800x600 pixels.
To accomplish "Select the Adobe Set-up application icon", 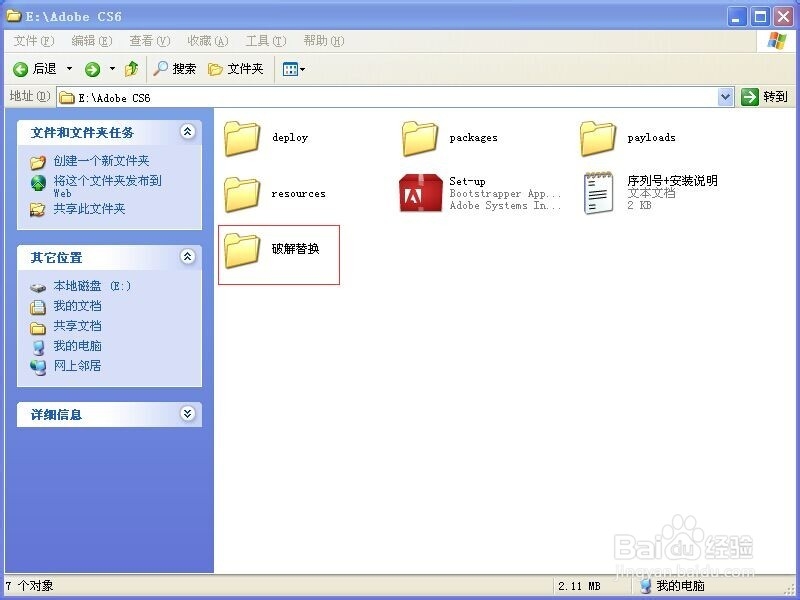I will click(x=420, y=193).
